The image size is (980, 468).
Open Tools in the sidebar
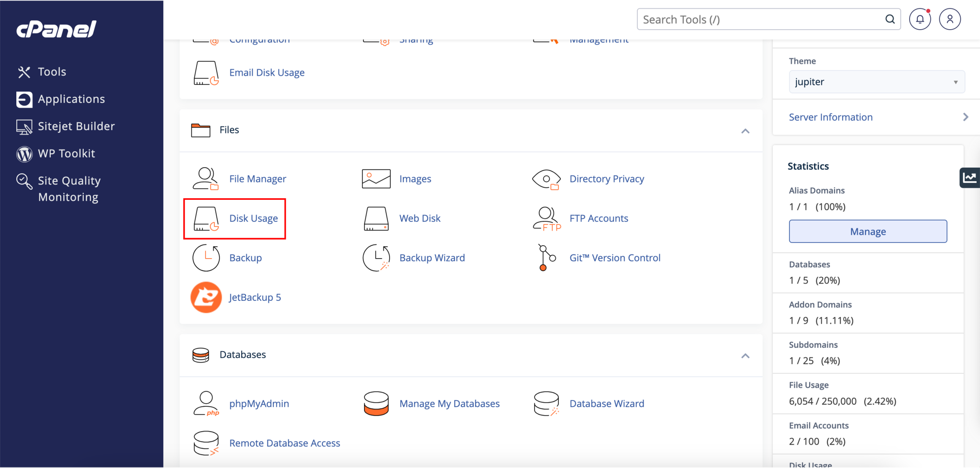click(x=42, y=72)
